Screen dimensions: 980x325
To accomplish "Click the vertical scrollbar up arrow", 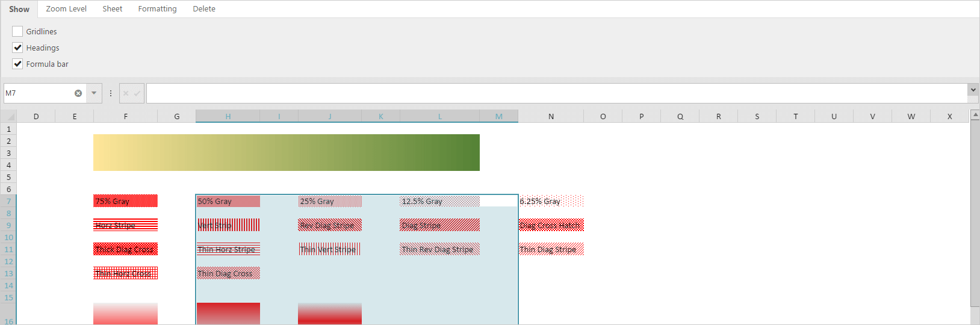I will (975, 114).
